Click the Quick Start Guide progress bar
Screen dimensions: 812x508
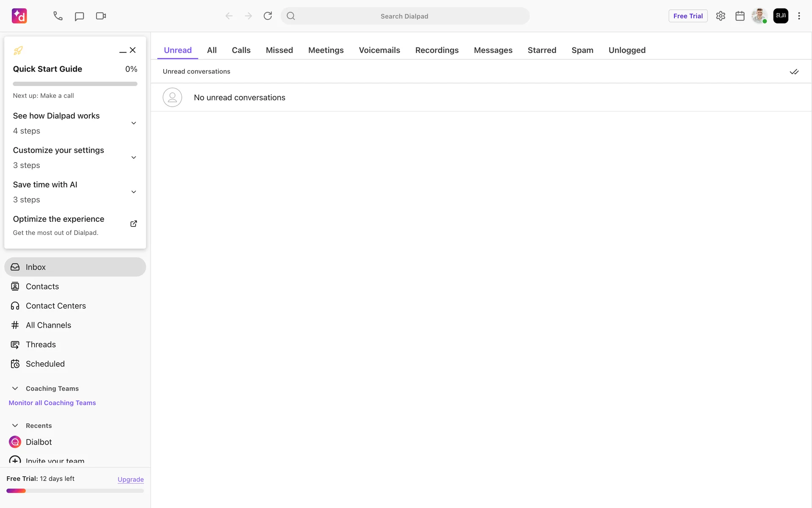pyautogui.click(x=75, y=84)
